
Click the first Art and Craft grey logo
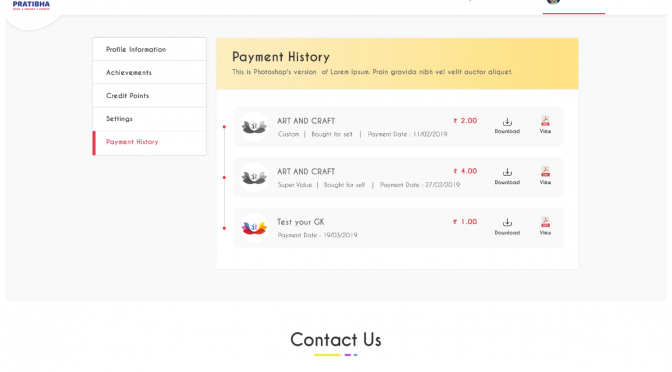coord(254,126)
